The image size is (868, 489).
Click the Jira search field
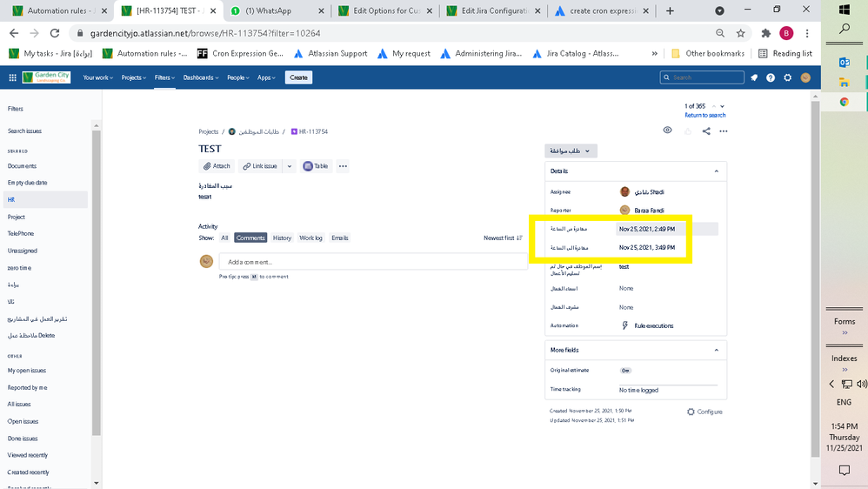point(702,77)
